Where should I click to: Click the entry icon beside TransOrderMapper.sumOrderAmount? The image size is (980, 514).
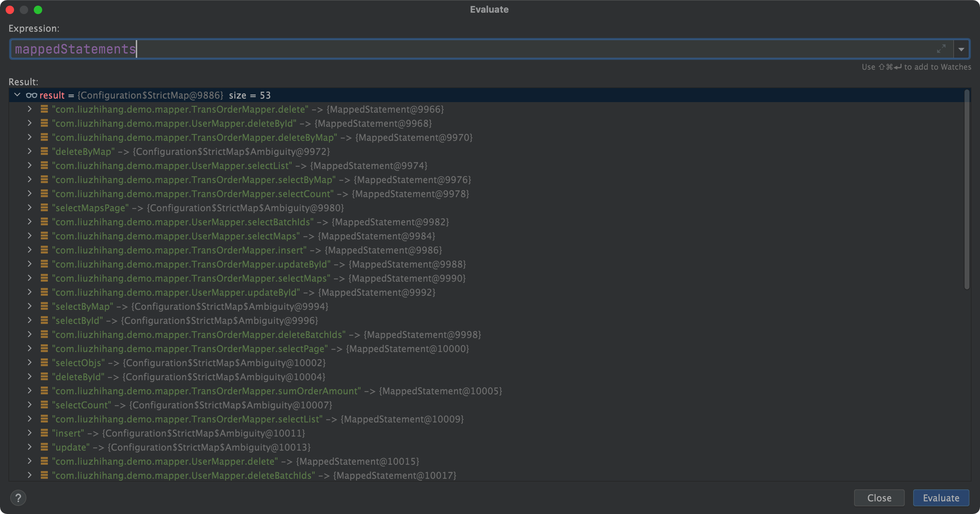pyautogui.click(x=44, y=391)
